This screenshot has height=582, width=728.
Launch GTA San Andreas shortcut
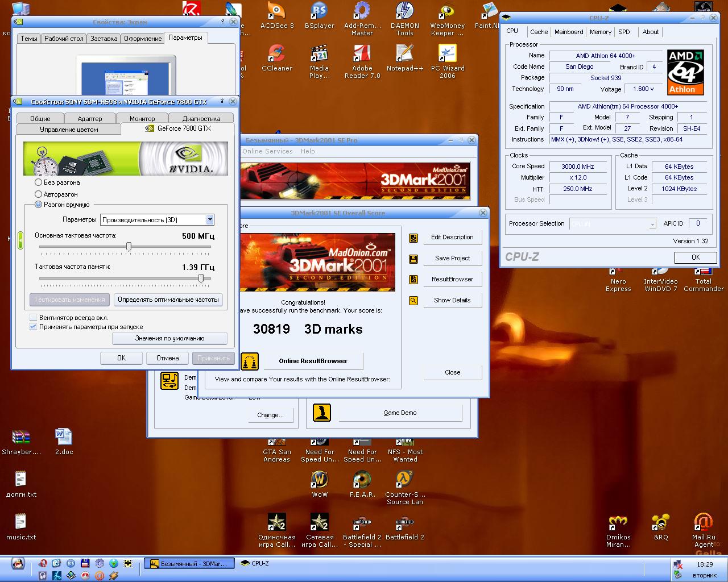coord(277,451)
